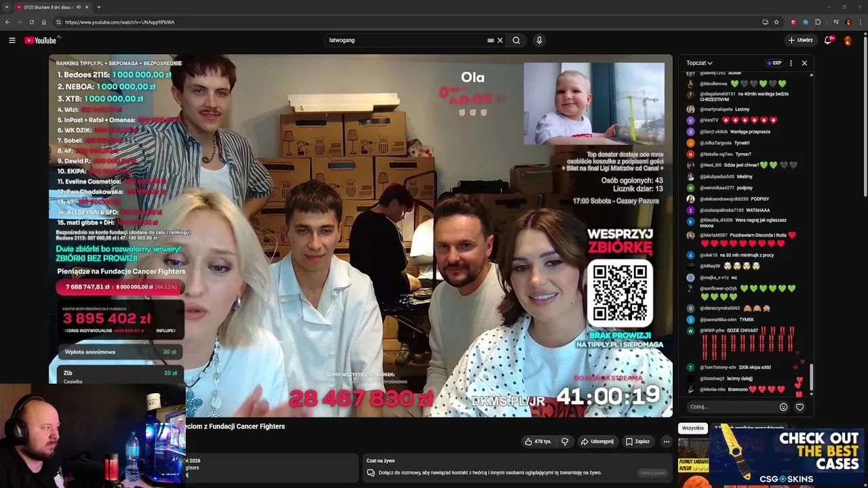Click @Natalia-og7wu message 'Tymon?'
This screenshot has width=868, height=488.
(743, 154)
